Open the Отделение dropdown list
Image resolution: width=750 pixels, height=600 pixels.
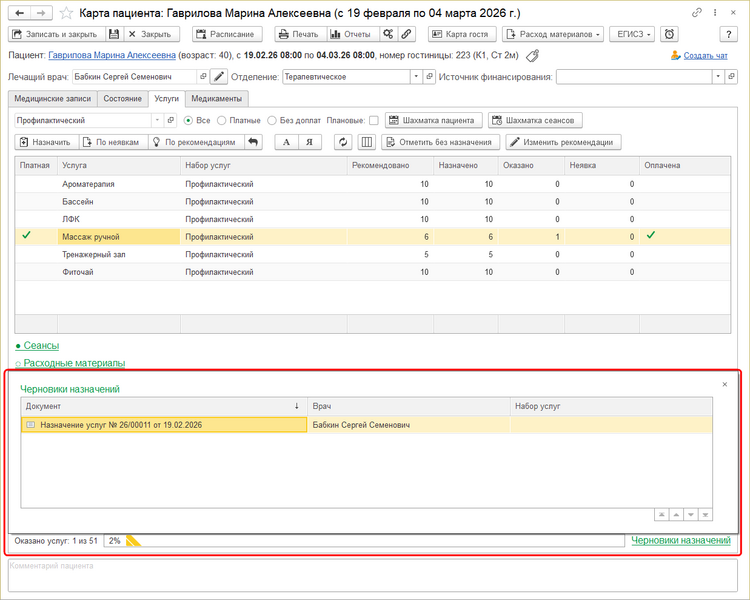click(415, 76)
